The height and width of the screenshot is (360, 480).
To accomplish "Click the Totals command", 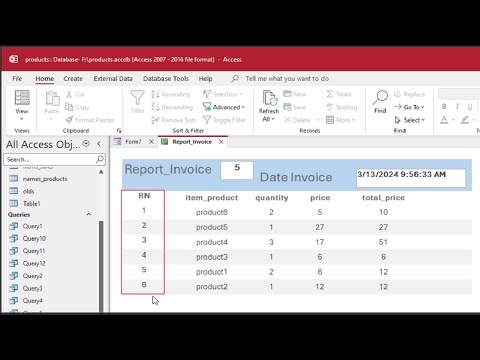I will click(x=339, y=94).
